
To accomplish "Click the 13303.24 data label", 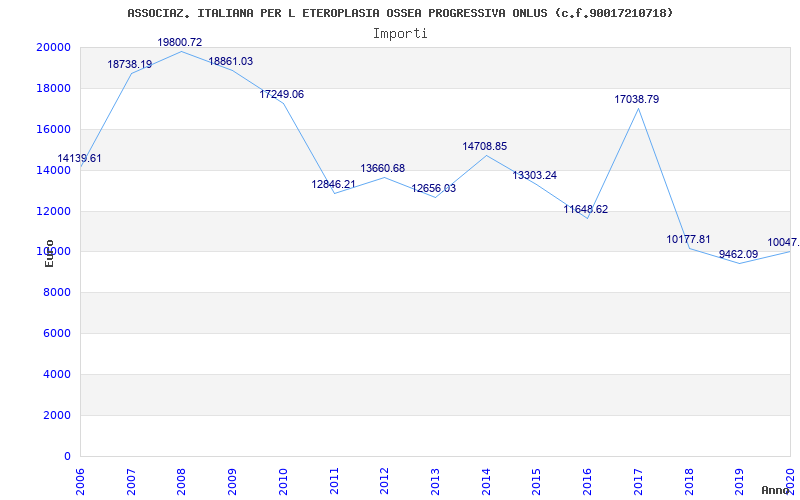I will pyautogui.click(x=535, y=176).
